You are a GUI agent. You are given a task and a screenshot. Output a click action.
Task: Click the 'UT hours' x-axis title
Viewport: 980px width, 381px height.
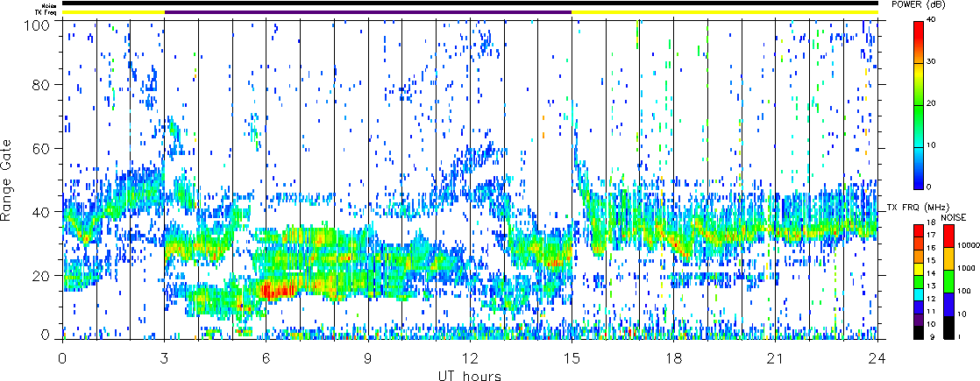coord(470,375)
